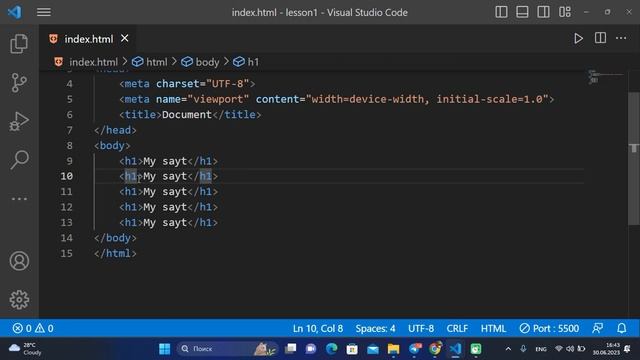
Task: Show hidden system tray icons
Action: click(x=508, y=349)
